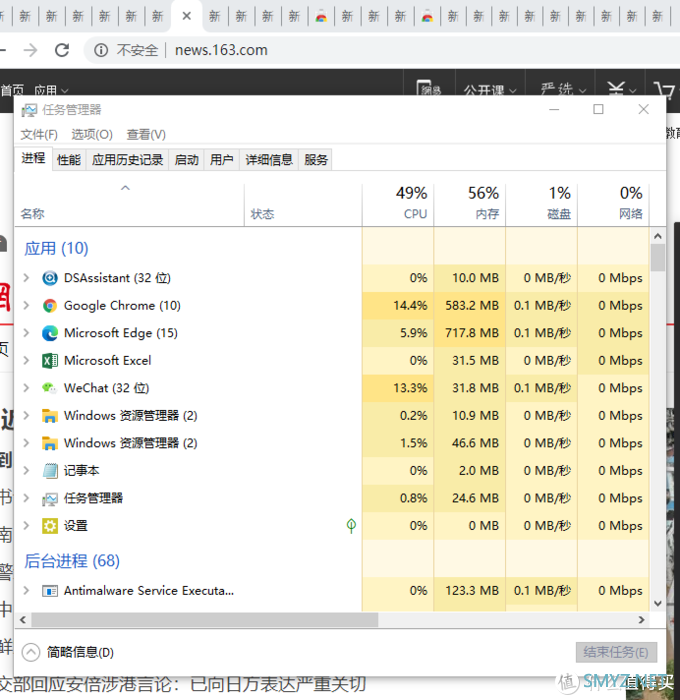Expand the 设置 process group
680x700 pixels.
26,526
